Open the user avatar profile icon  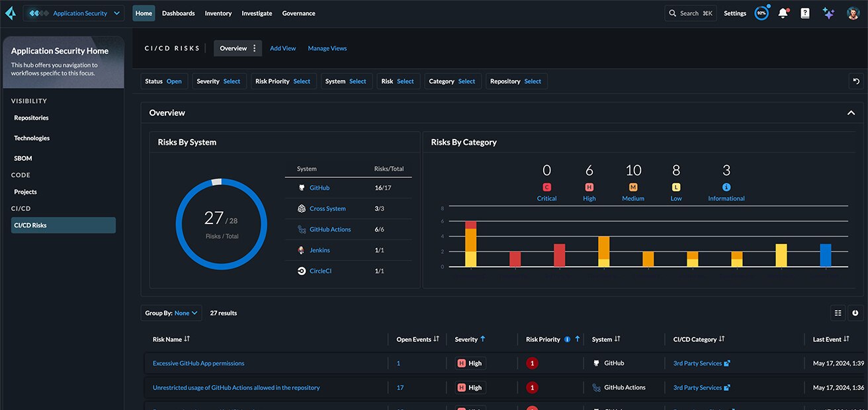(x=852, y=13)
